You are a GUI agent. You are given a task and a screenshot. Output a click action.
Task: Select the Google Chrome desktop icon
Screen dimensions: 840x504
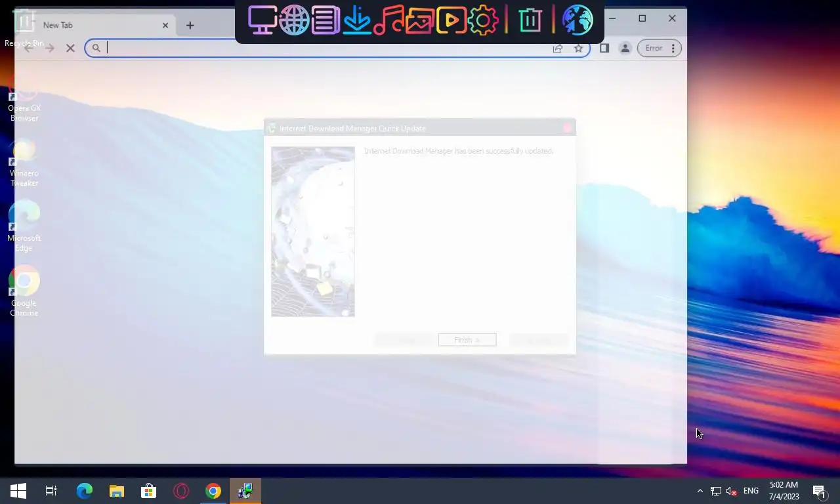24,291
